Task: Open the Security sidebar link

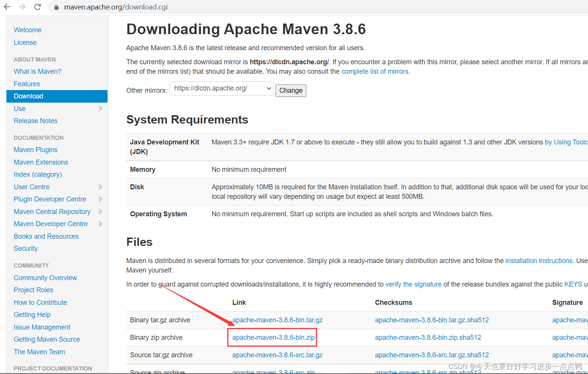Action: click(25, 249)
